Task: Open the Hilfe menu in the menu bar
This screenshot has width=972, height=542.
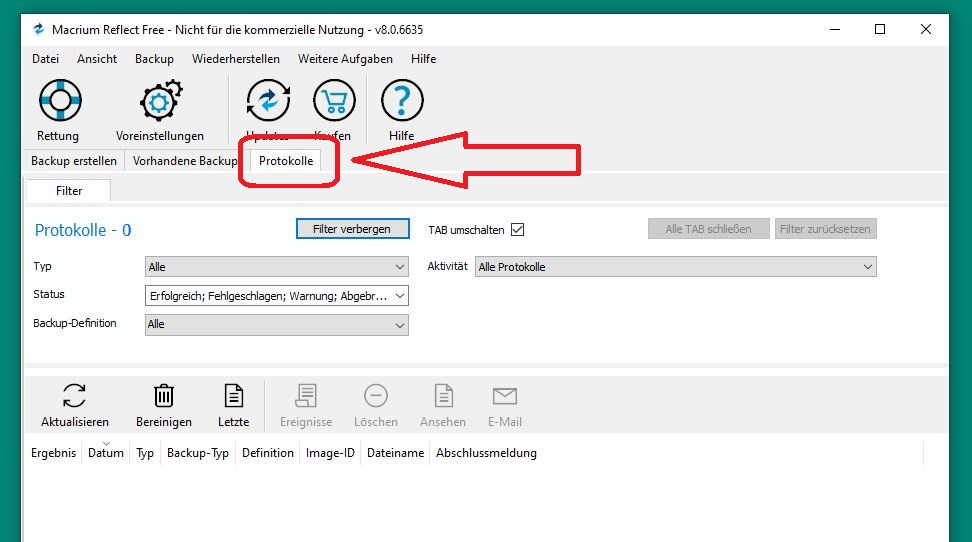Action: [423, 59]
